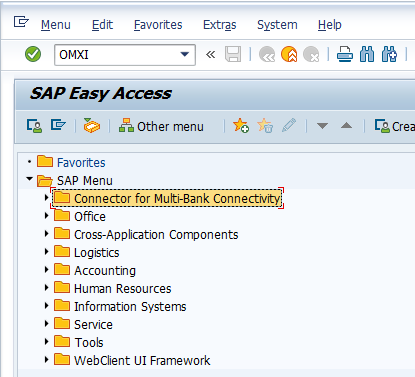
Task: Click the Create role button
Action: [394, 126]
